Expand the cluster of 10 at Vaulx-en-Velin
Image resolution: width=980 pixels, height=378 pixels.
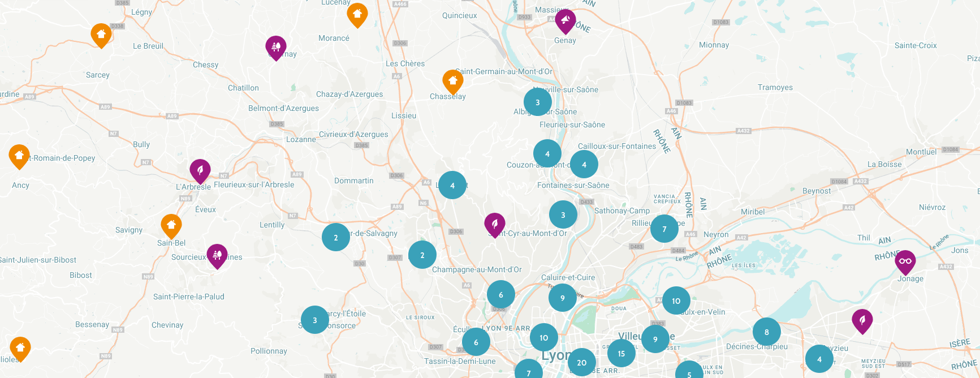pyautogui.click(x=676, y=301)
